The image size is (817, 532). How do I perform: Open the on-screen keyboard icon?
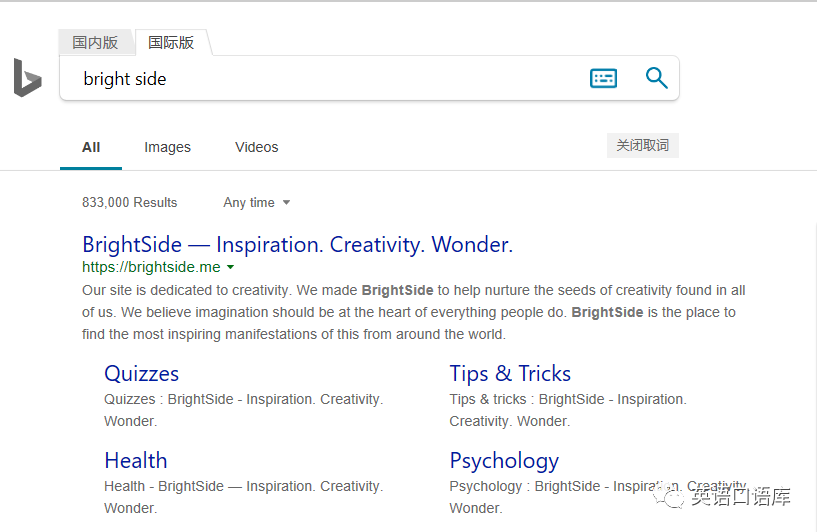point(603,78)
